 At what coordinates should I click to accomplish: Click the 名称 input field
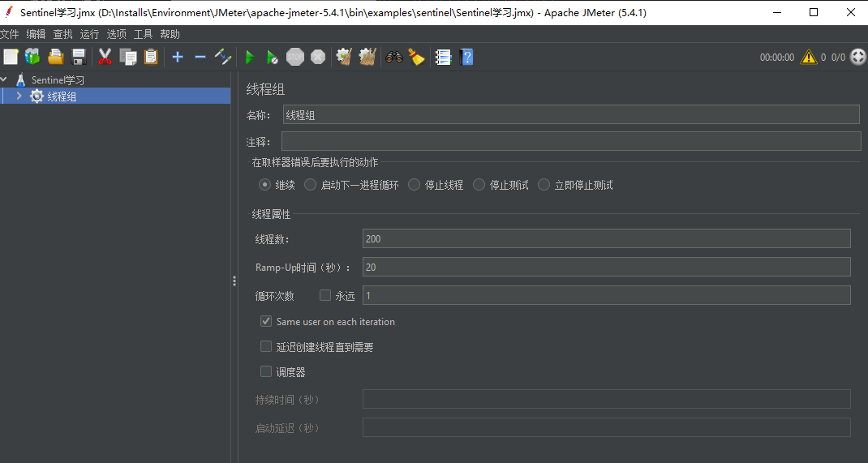571,115
